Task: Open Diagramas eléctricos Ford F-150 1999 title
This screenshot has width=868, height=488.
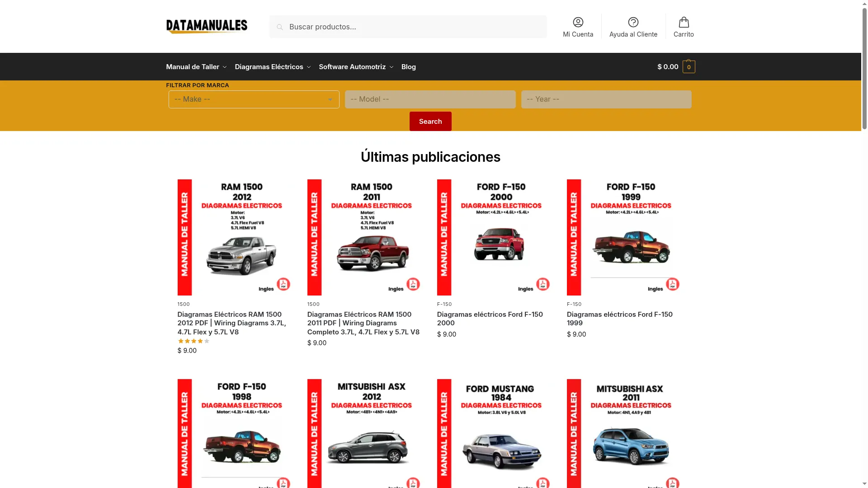Action: [x=619, y=319]
